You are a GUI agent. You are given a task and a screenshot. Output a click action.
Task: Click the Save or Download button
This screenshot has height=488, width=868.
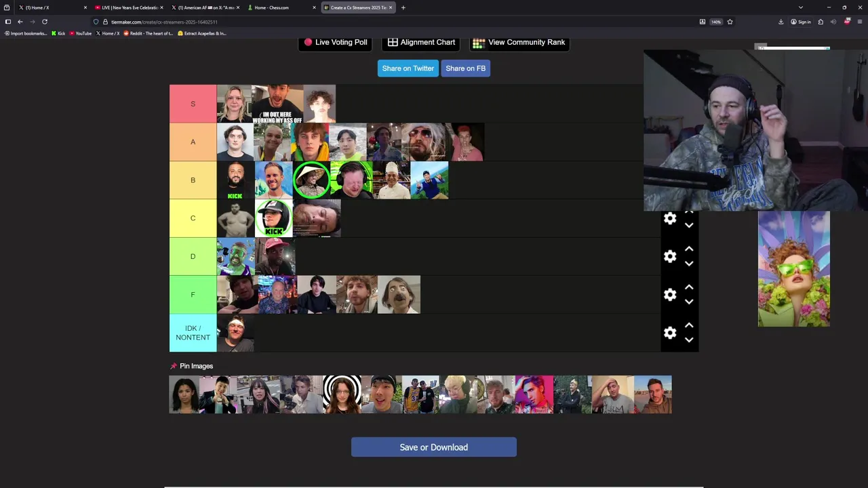(434, 447)
